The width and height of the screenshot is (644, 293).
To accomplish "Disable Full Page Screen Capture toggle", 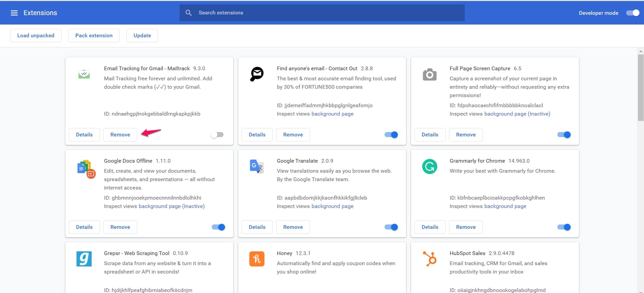I will click(564, 135).
